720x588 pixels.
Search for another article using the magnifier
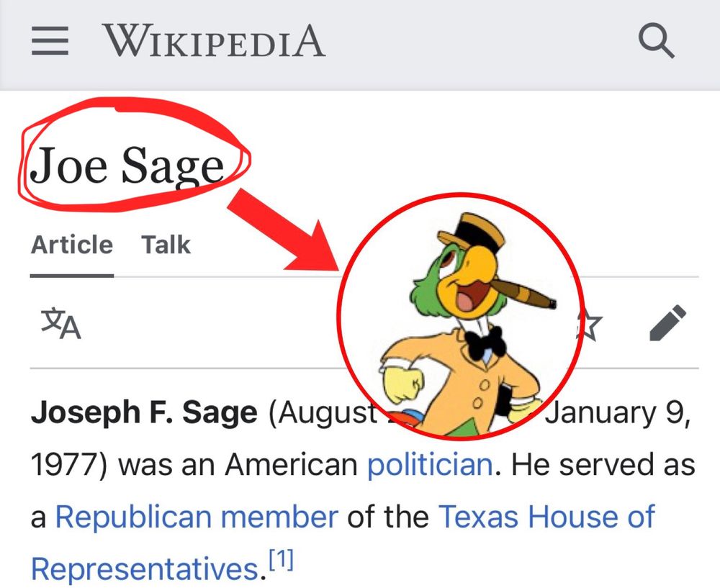pos(656,42)
